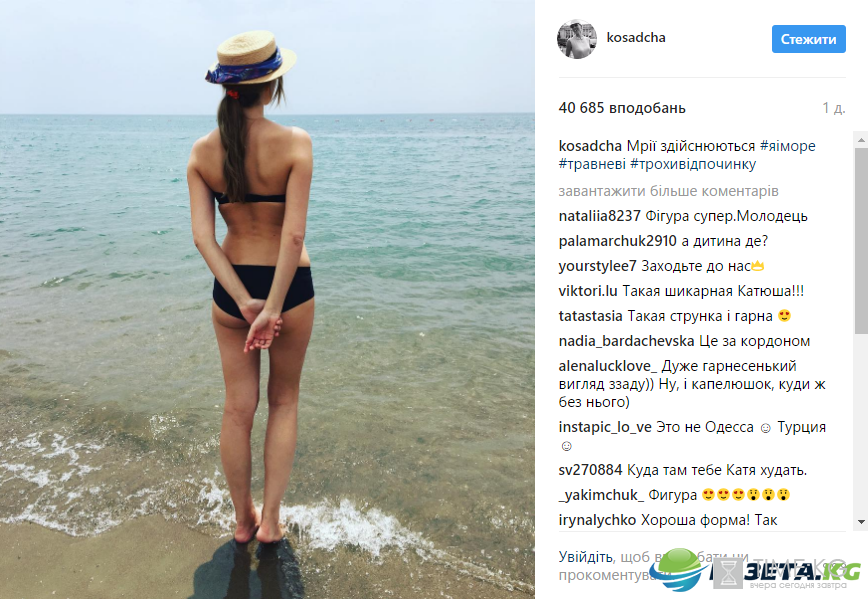This screenshot has height=599, width=868.
Task: Load more comments via завантажити більше коментарів
Action: tap(668, 191)
